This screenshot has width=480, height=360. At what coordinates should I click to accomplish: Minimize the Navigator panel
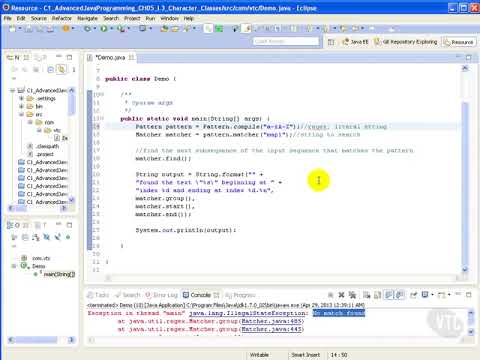pyautogui.click(x=59, y=57)
